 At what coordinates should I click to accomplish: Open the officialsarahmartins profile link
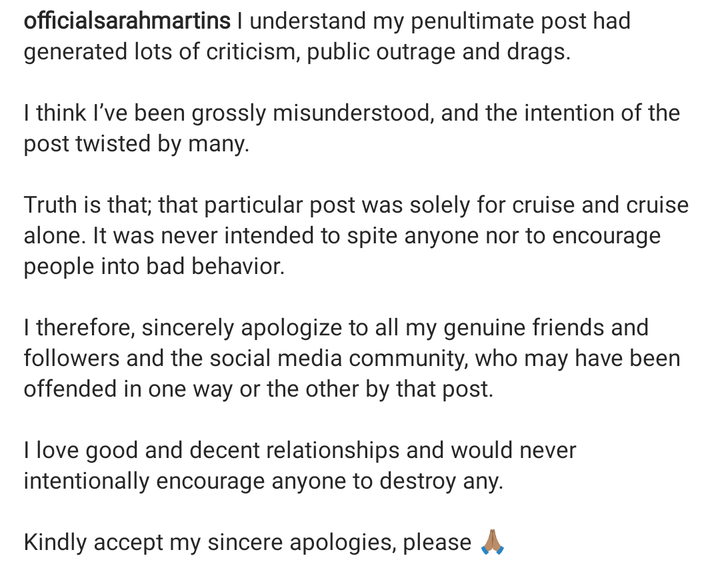(x=127, y=21)
